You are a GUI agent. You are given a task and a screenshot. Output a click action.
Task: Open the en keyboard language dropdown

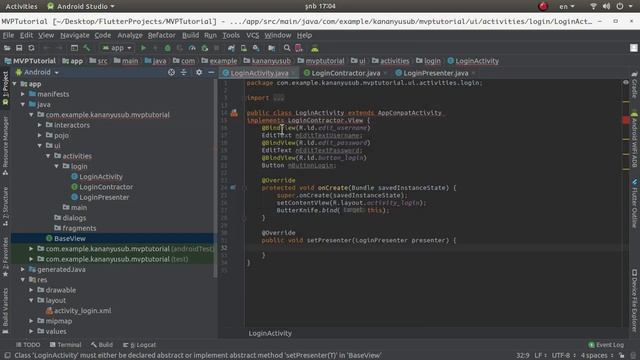567,6
